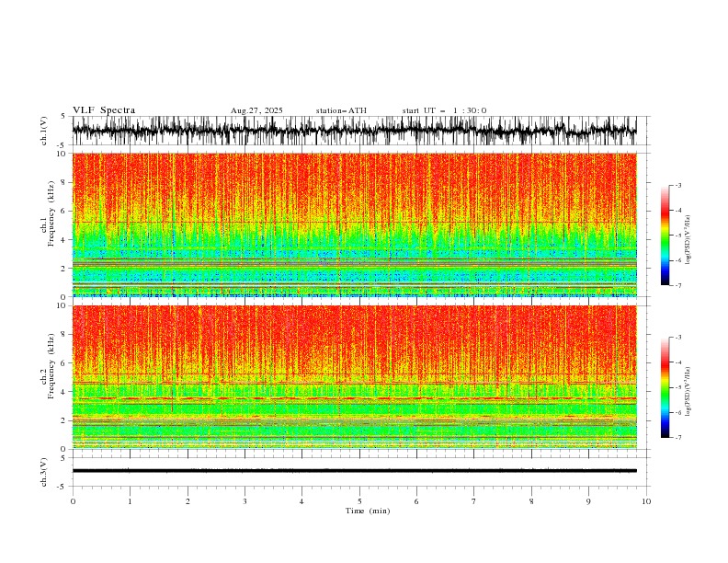This screenshot has height=563, width=728.
Task: Click the "station=ATH" header label
Action: point(341,110)
